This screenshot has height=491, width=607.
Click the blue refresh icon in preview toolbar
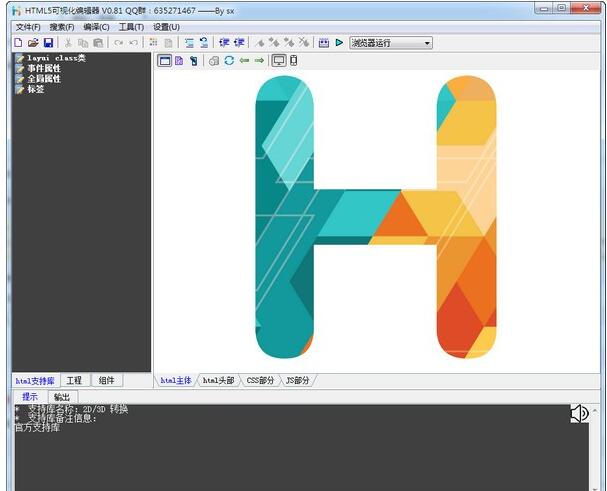click(x=229, y=61)
